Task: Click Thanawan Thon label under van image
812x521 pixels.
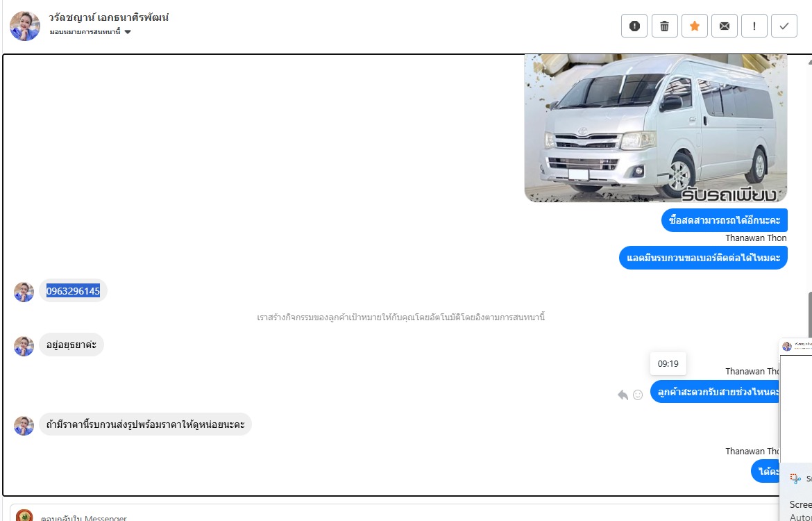Action: click(756, 238)
